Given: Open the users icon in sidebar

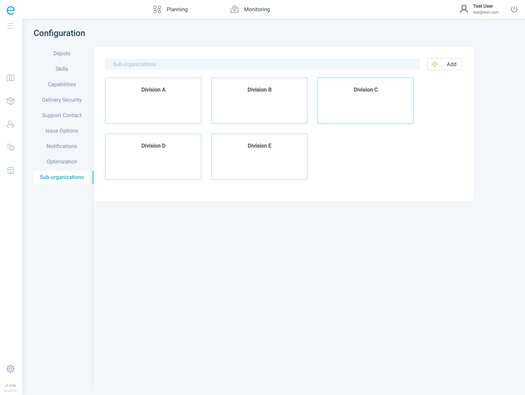Looking at the screenshot, I should pos(11,124).
